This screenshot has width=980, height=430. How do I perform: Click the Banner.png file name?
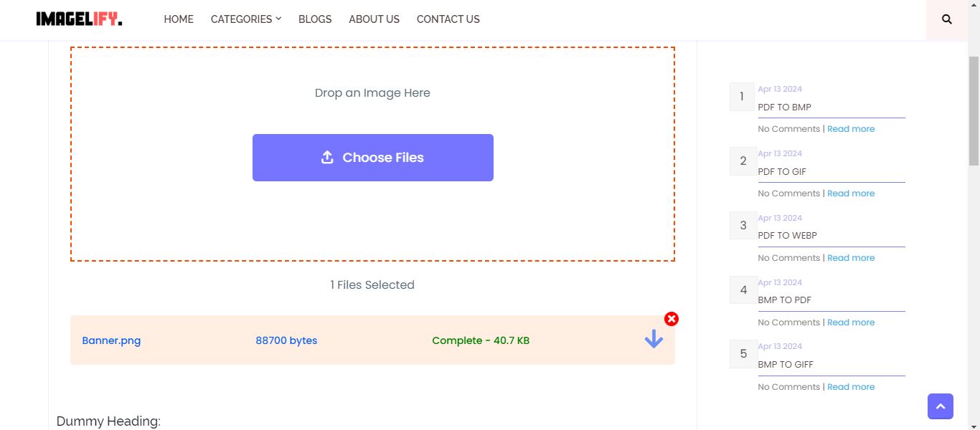pos(111,340)
